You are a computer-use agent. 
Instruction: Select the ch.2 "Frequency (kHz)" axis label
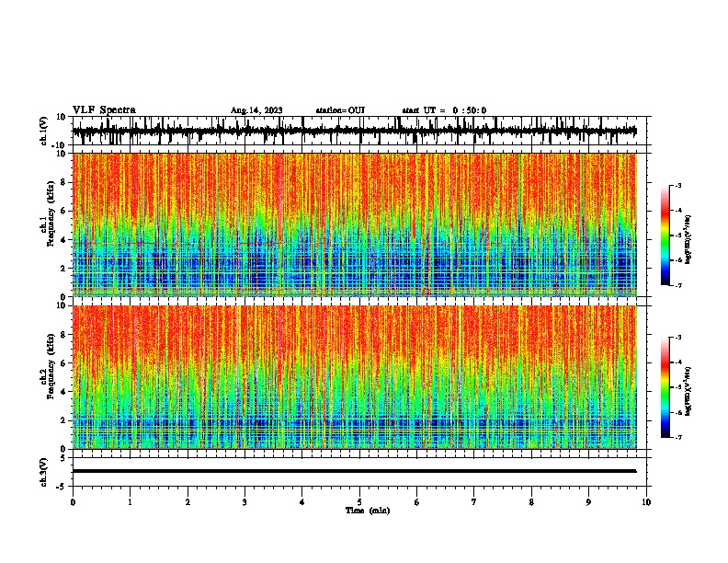[x=51, y=366]
